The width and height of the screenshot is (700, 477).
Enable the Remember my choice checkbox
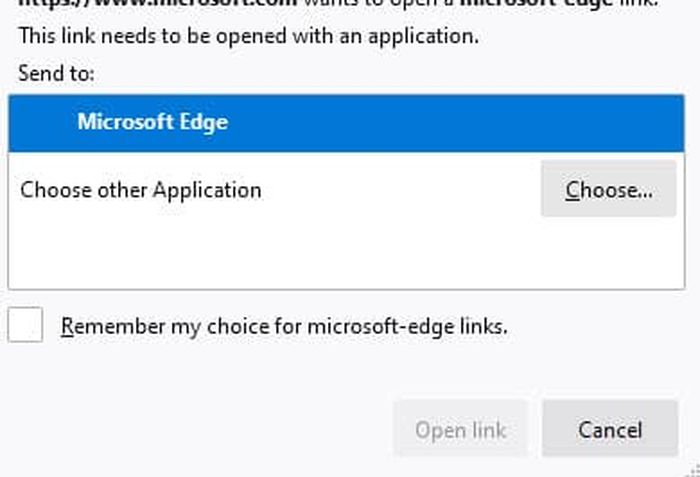click(x=25, y=325)
